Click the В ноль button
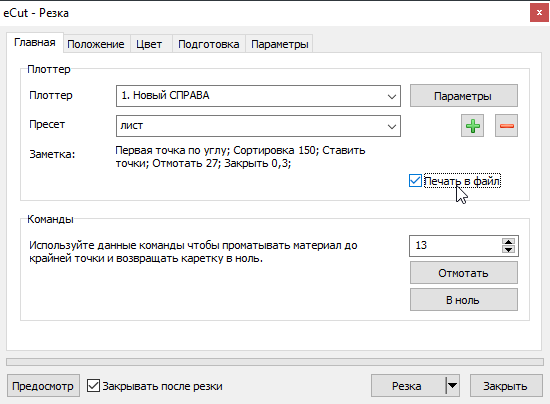The width and height of the screenshot is (550, 404). click(464, 300)
